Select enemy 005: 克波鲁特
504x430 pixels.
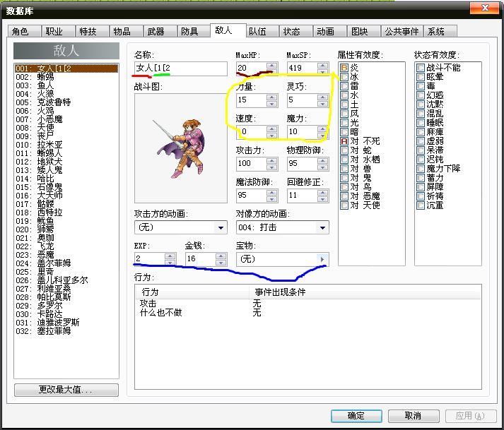click(66, 102)
